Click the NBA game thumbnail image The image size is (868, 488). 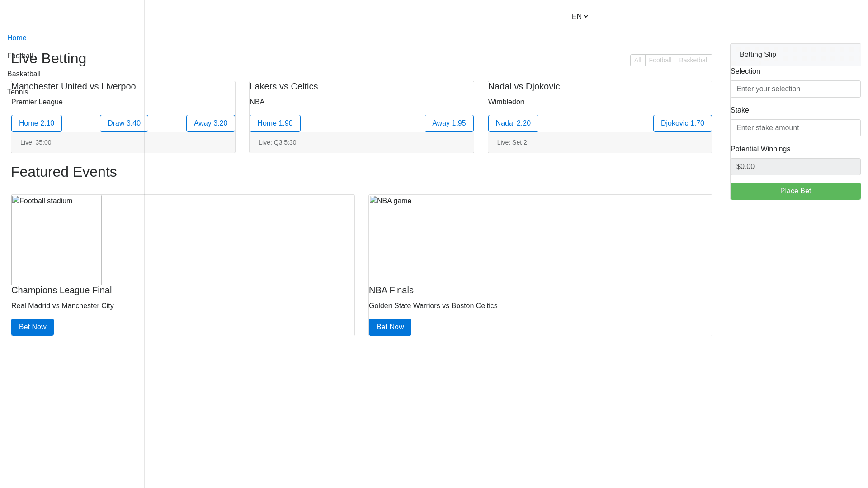414,240
